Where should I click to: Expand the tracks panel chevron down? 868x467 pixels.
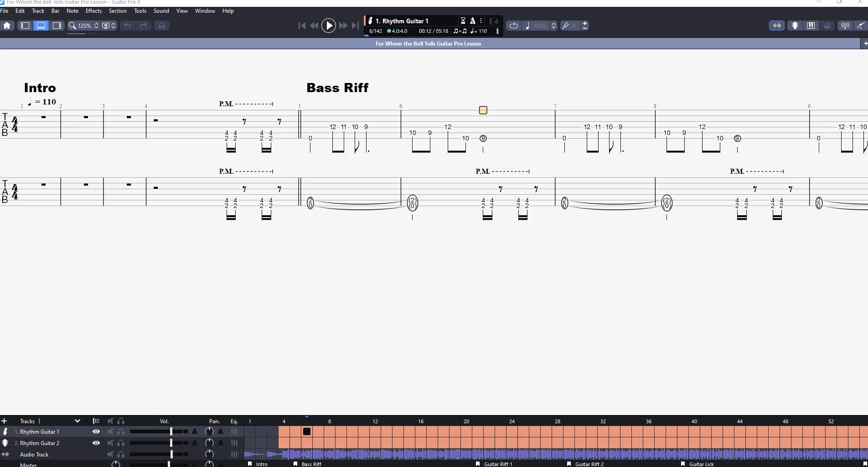[x=77, y=421]
